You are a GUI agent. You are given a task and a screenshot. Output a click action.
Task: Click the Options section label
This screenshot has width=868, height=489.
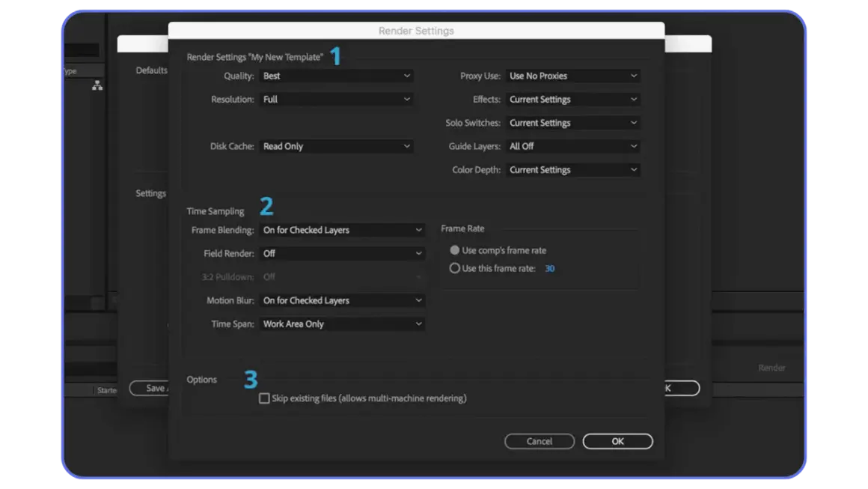point(201,380)
